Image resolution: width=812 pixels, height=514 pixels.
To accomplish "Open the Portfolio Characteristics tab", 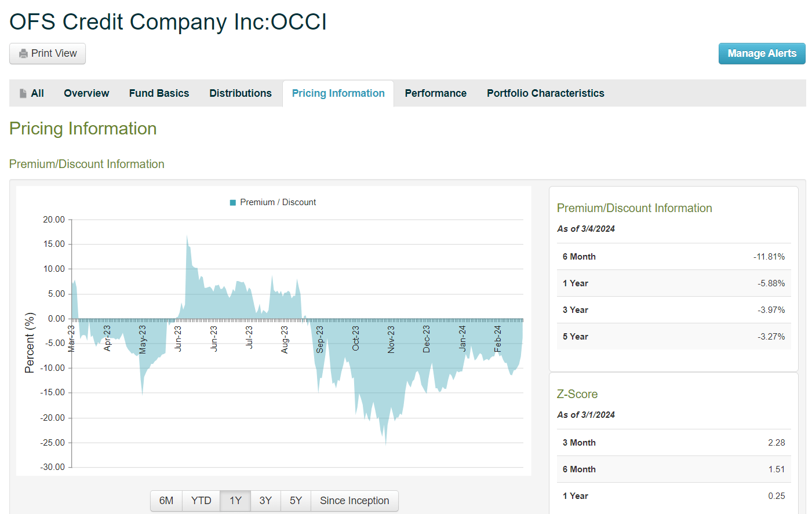I will click(545, 93).
